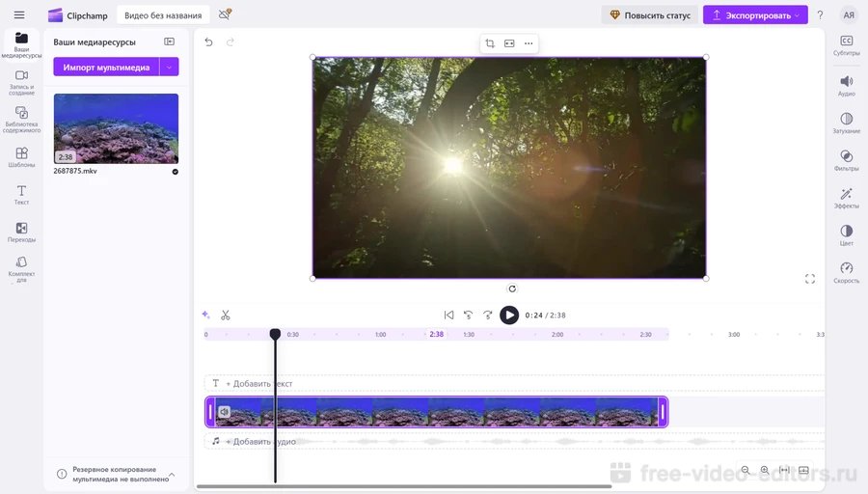Select the crop tool above the preview
The image size is (868, 494).
490,43
